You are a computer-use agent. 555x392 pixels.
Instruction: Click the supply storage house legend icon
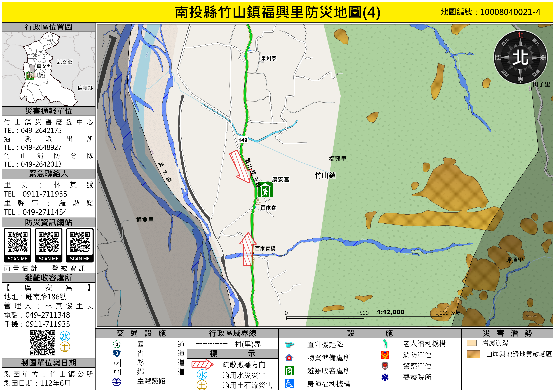tap(289, 358)
